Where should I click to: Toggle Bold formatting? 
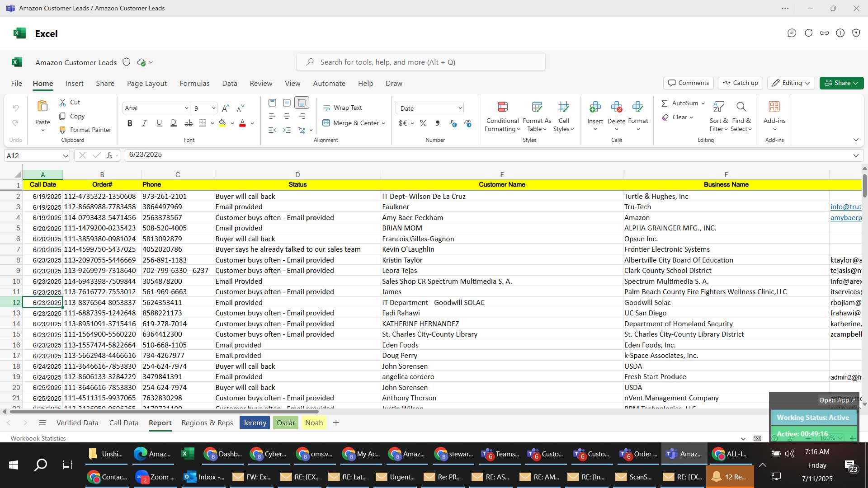click(x=130, y=123)
